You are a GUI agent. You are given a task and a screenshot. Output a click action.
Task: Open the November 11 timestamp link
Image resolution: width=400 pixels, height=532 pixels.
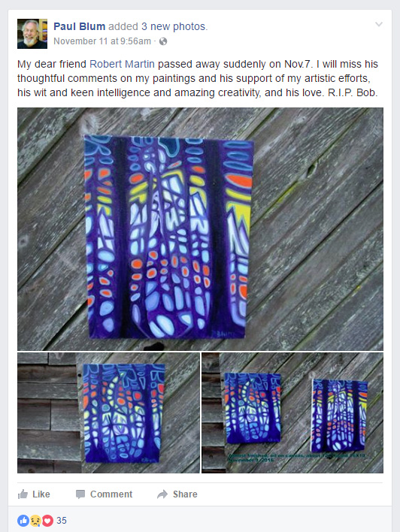click(x=102, y=41)
